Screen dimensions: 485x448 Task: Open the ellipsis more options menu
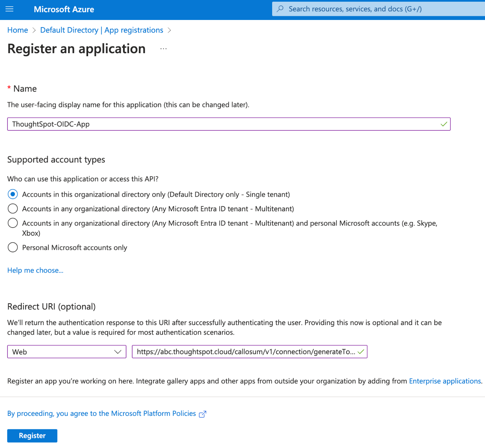(x=164, y=49)
